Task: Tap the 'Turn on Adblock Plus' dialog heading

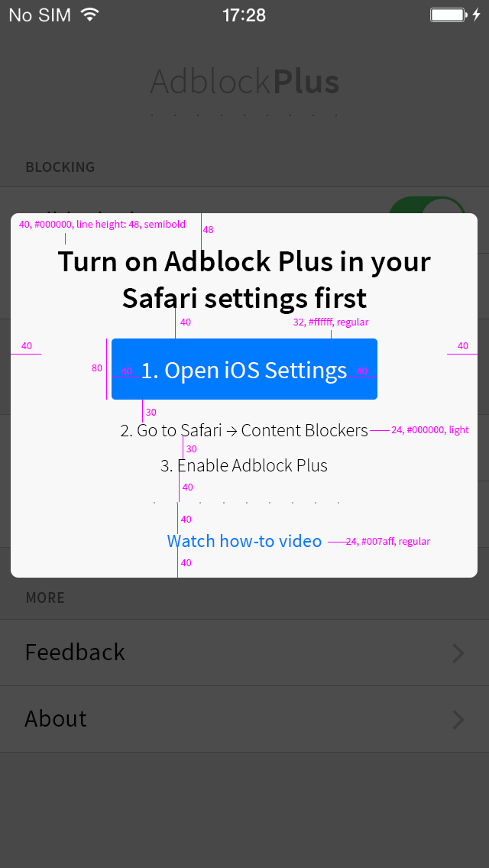Action: pyautogui.click(x=244, y=280)
